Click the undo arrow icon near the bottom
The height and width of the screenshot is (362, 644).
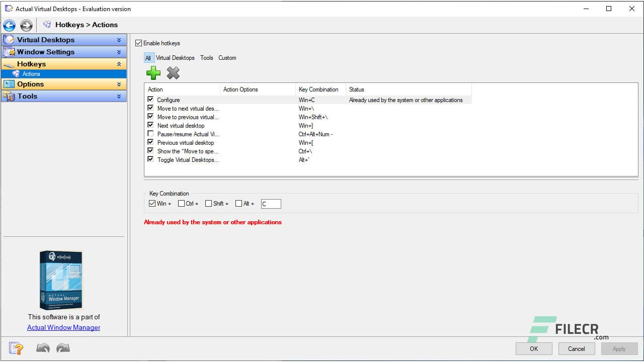pyautogui.click(x=43, y=348)
